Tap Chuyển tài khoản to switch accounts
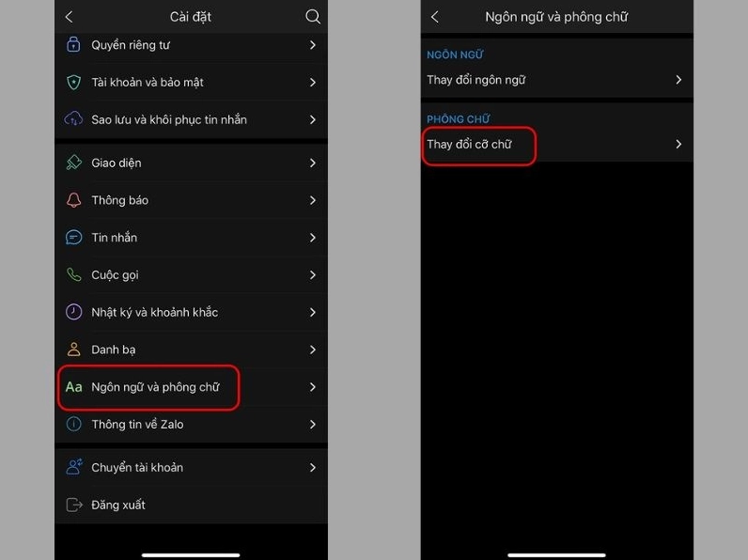The width and height of the screenshot is (748, 560). point(191,468)
